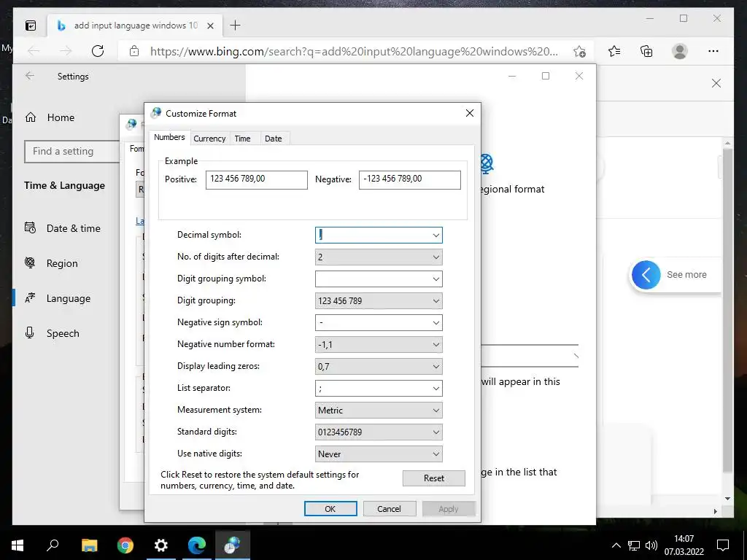Switch to the Time tab
Viewport: 747px width, 560px height.
coord(242,139)
